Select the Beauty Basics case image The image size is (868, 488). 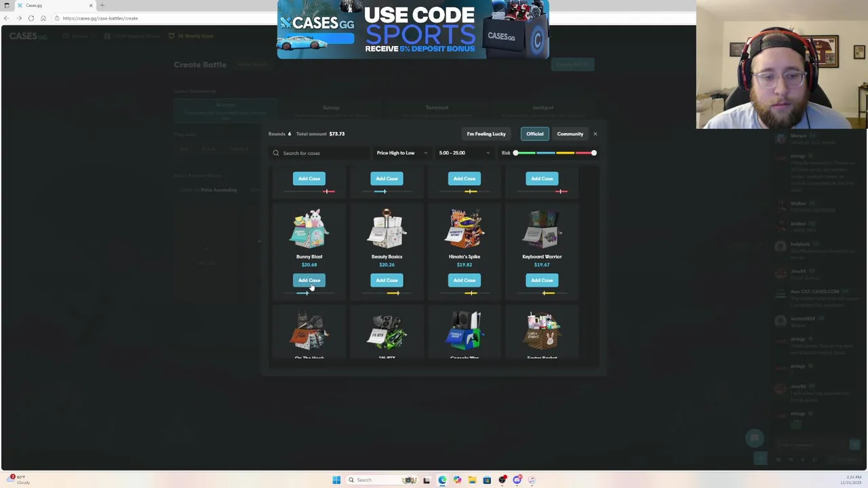[x=387, y=229]
